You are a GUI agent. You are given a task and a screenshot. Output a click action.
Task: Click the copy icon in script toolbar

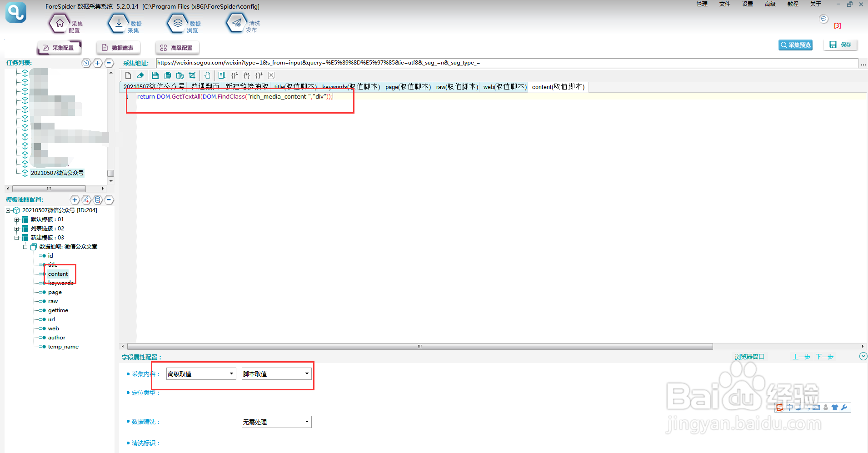coord(168,75)
